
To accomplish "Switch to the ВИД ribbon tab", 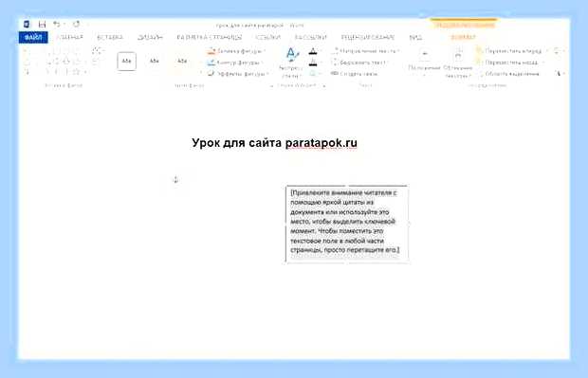I will click(415, 37).
